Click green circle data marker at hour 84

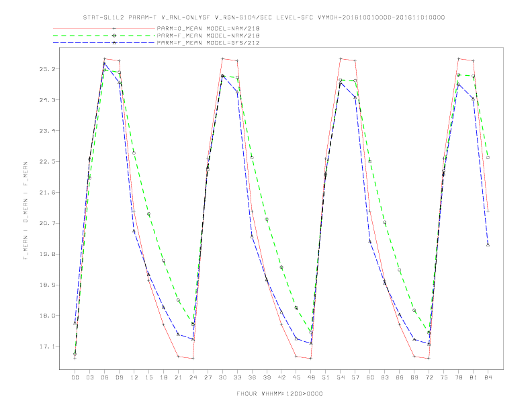point(488,158)
